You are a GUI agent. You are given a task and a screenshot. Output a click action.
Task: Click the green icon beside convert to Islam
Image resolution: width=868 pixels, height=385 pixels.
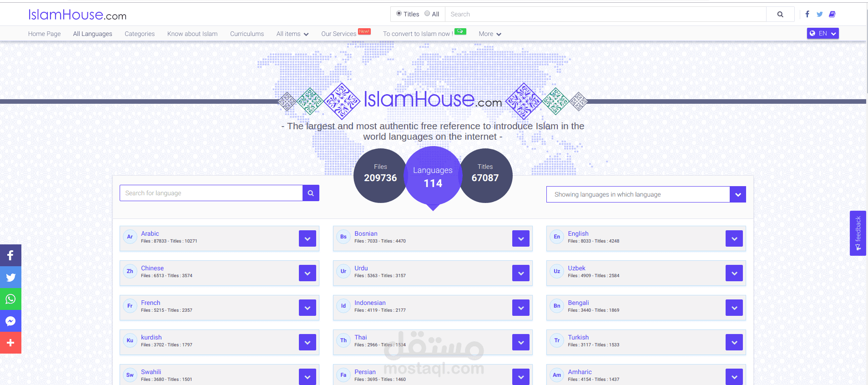(460, 31)
